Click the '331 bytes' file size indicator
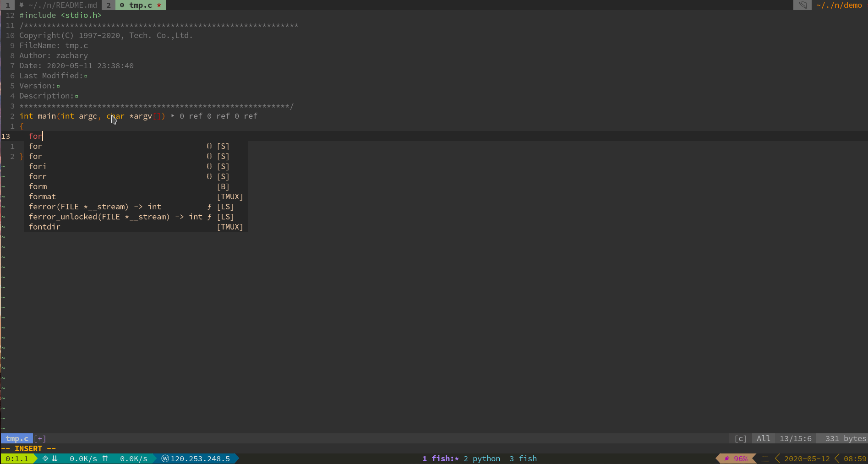868x464 pixels. (x=846, y=438)
